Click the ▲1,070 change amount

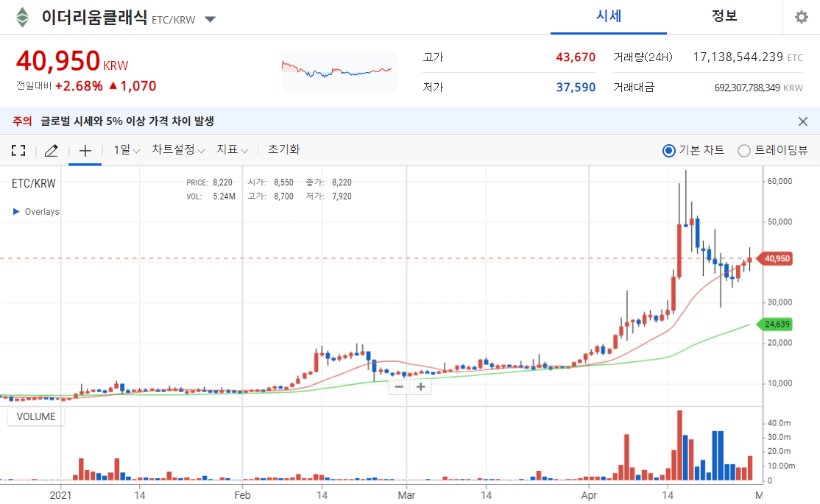pyautogui.click(x=132, y=86)
